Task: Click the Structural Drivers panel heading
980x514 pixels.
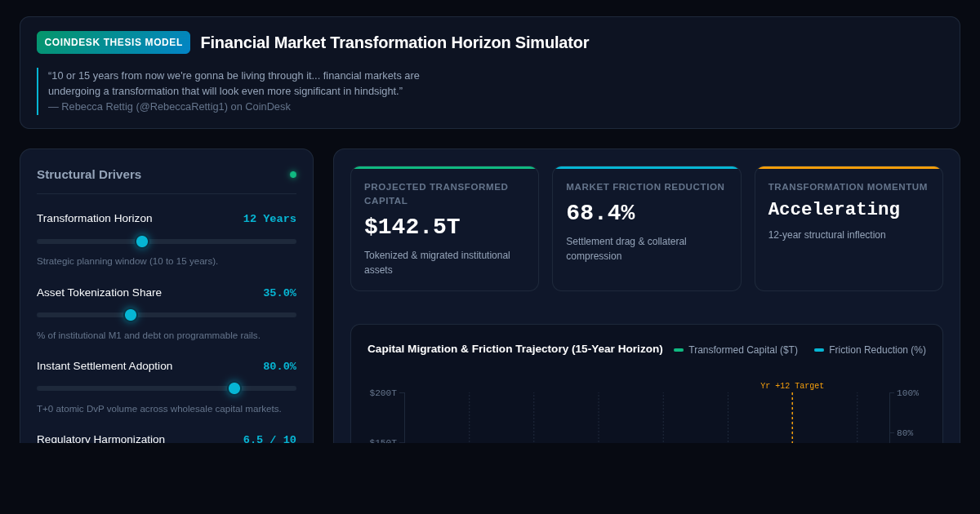Action: (89, 174)
